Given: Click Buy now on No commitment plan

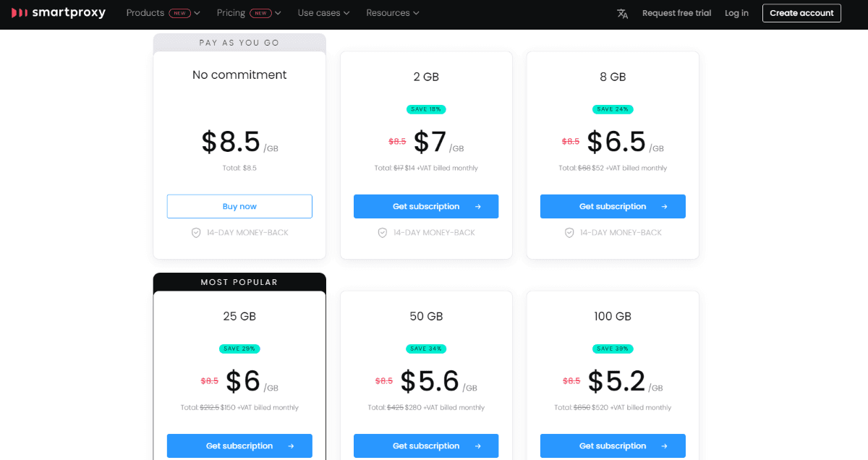Looking at the screenshot, I should click(239, 206).
